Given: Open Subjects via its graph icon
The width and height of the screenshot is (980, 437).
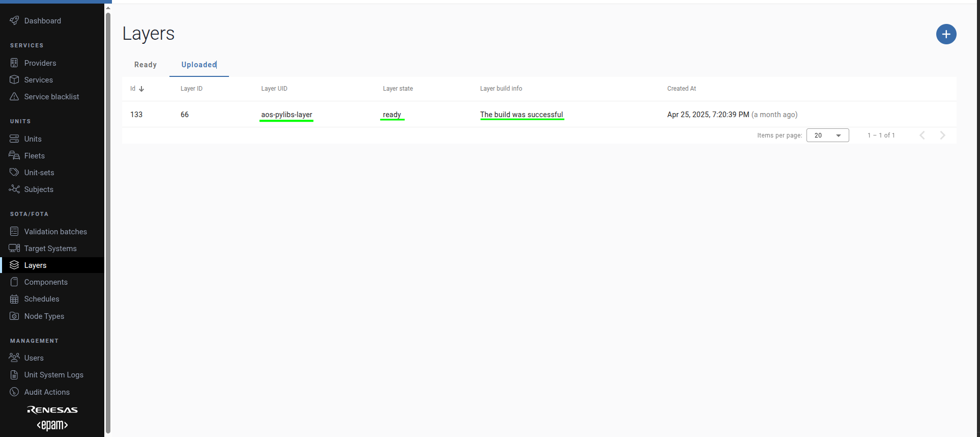Looking at the screenshot, I should [14, 189].
